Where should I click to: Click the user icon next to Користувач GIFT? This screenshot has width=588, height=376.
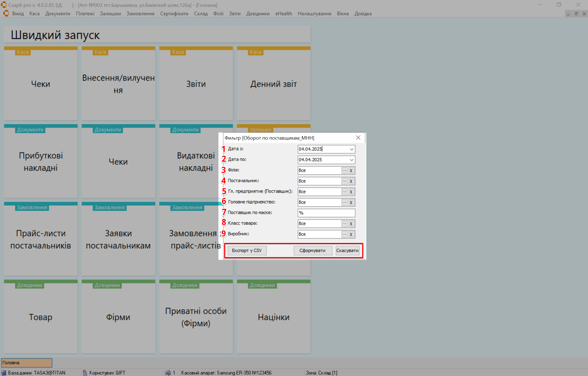(85, 373)
